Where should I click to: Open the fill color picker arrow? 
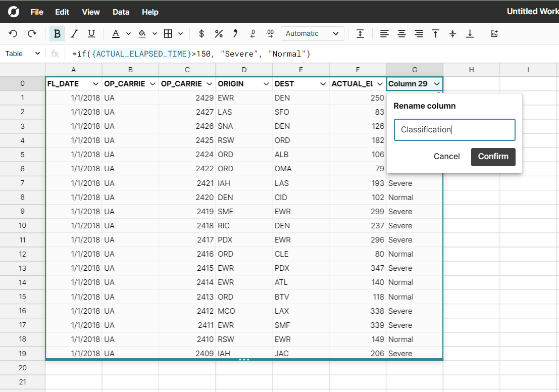tap(155, 34)
